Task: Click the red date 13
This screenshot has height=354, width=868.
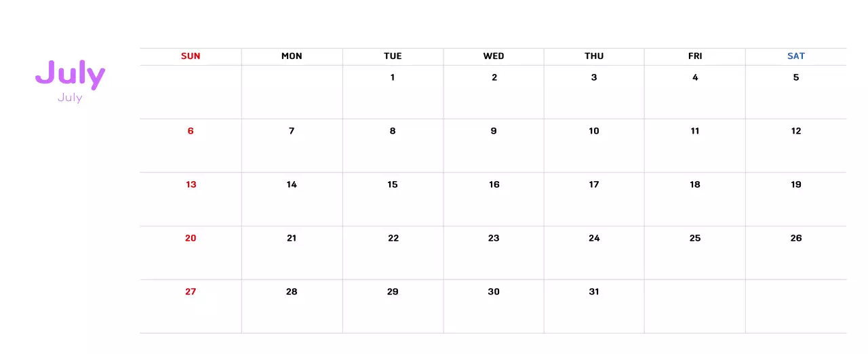Action: tap(191, 184)
